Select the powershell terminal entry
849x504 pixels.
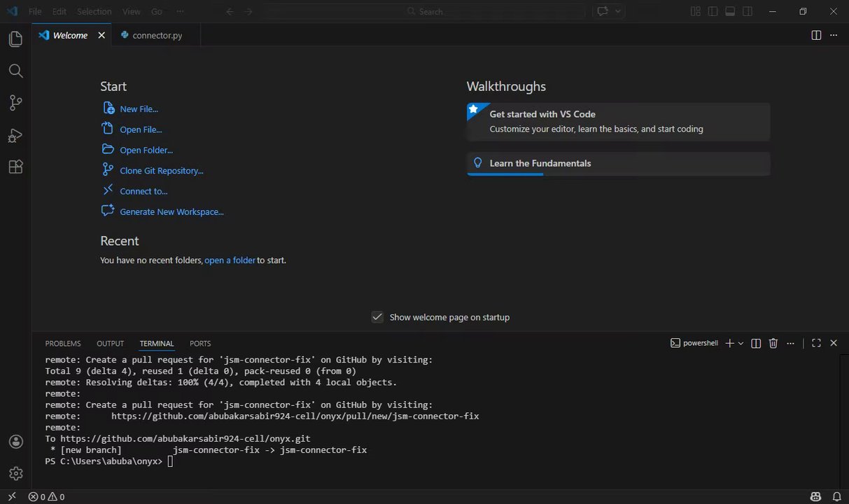[x=694, y=343]
